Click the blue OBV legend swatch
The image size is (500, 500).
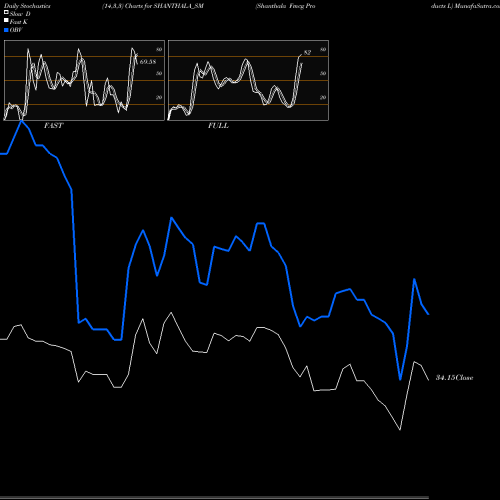pos(6,30)
